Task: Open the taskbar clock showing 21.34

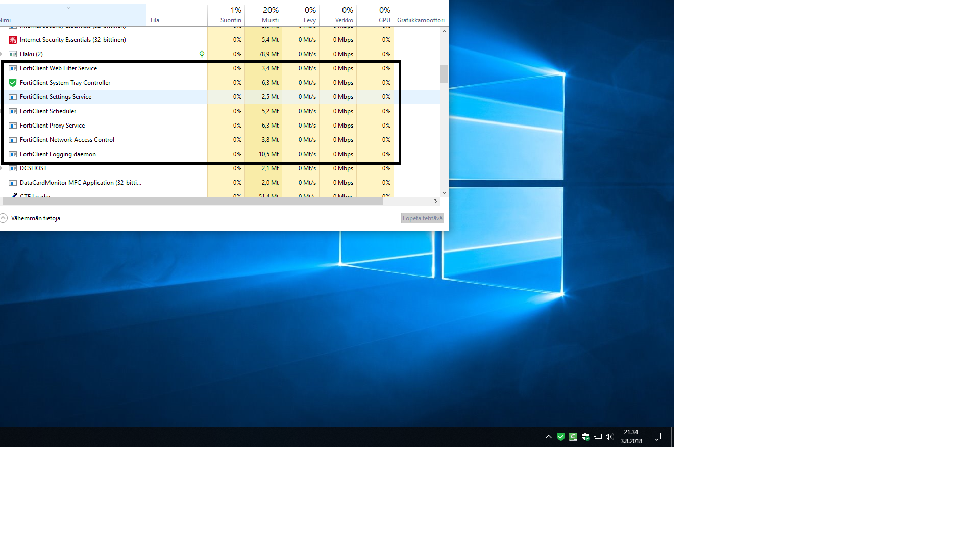Action: (631, 437)
